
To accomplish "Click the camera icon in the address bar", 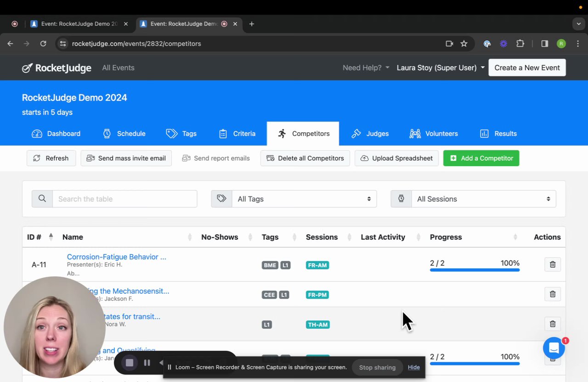I will tap(449, 44).
